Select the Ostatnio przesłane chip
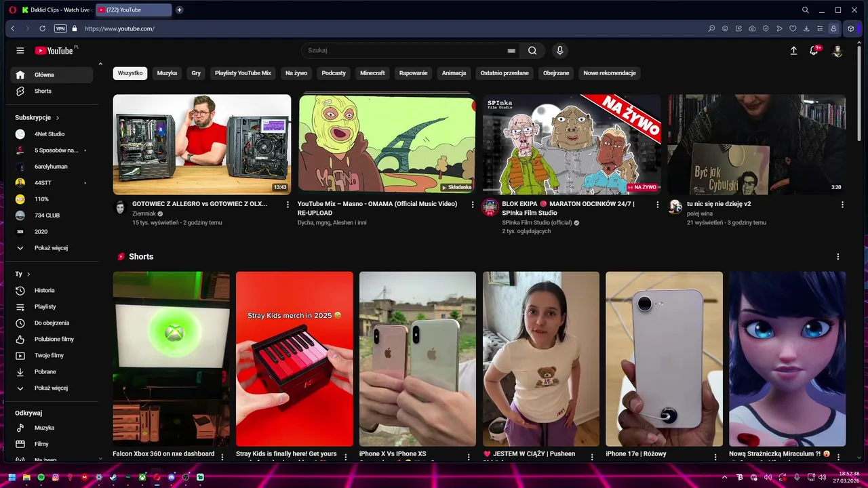The height and width of the screenshot is (488, 868). point(505,73)
